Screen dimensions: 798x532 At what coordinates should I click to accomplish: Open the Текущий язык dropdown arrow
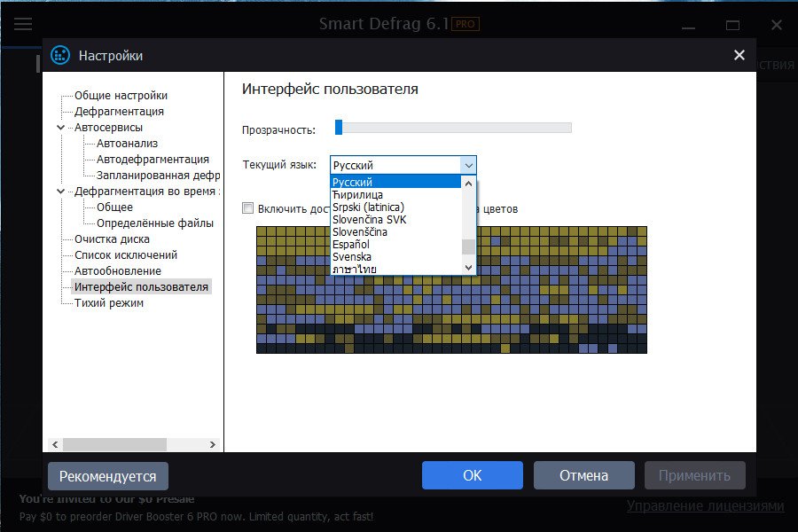point(468,165)
